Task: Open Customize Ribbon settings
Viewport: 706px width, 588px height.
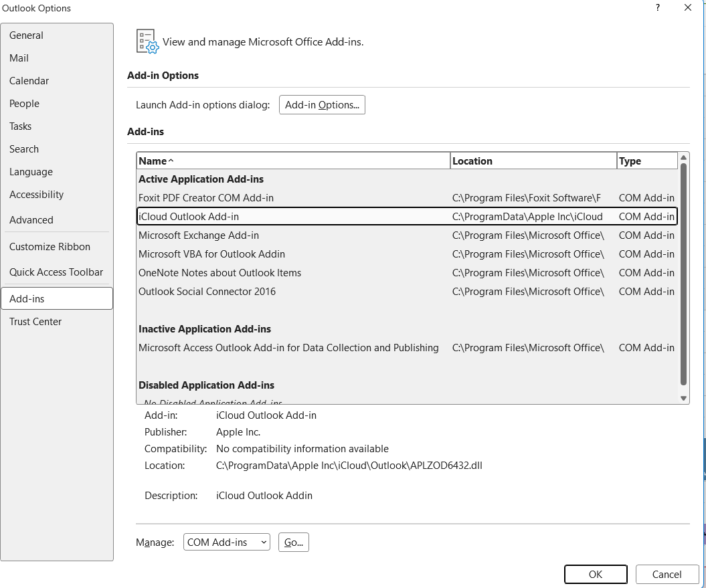Action: [x=57, y=247]
